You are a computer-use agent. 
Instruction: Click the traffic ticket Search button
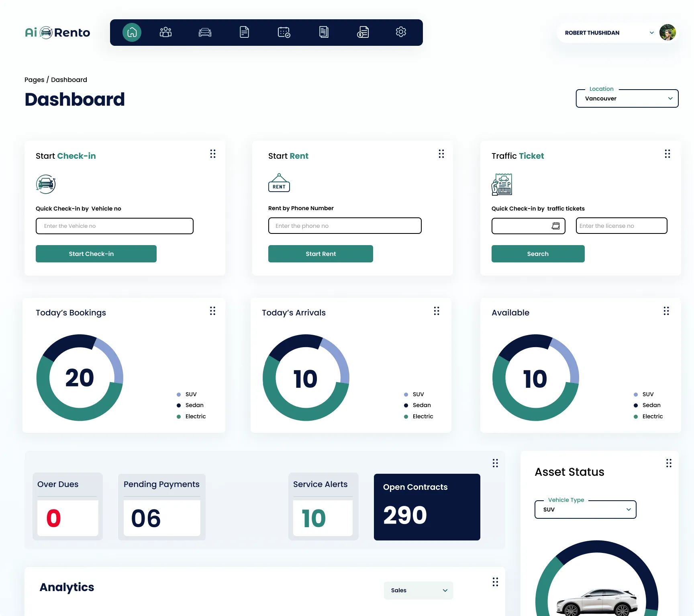pos(538,254)
